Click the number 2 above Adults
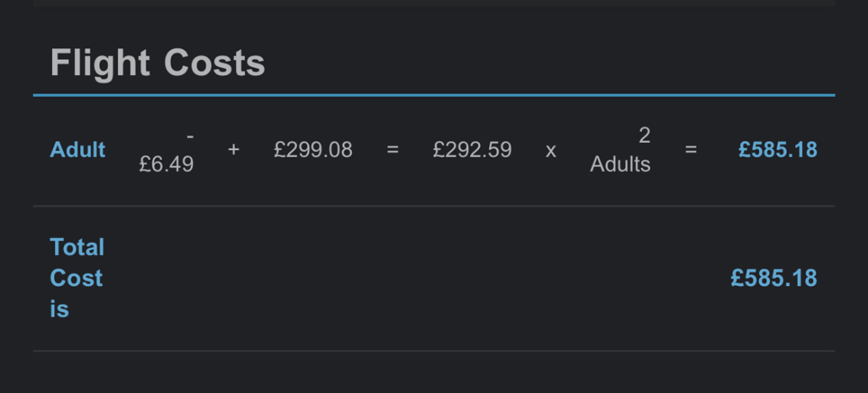The height and width of the screenshot is (393, 868). [644, 135]
